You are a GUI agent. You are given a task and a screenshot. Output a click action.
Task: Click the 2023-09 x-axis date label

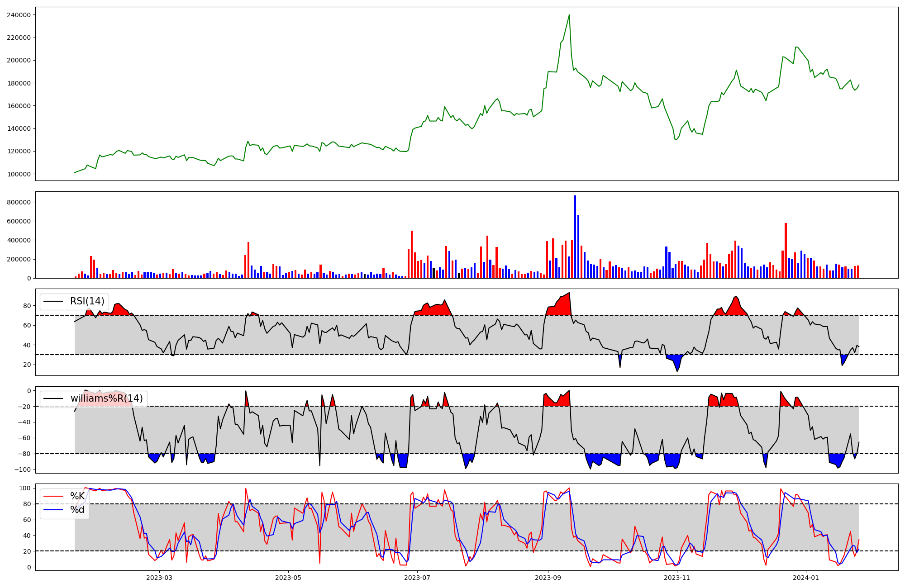click(548, 578)
